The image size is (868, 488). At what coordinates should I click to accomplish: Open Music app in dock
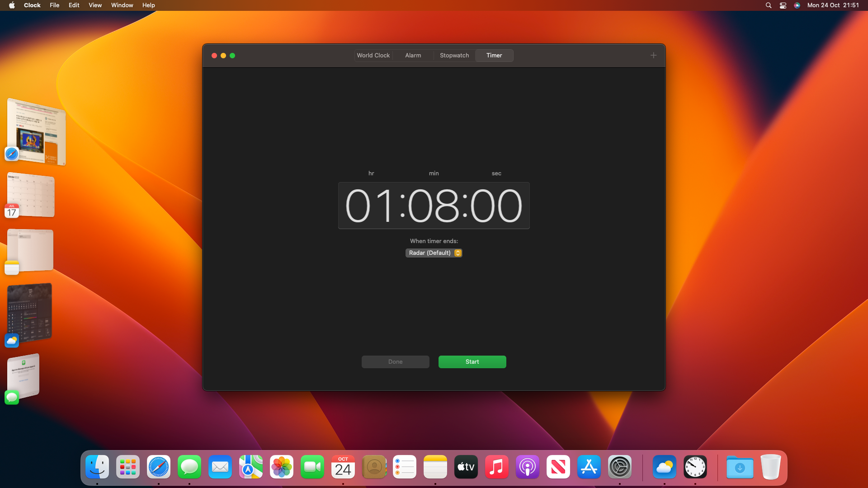[496, 467]
